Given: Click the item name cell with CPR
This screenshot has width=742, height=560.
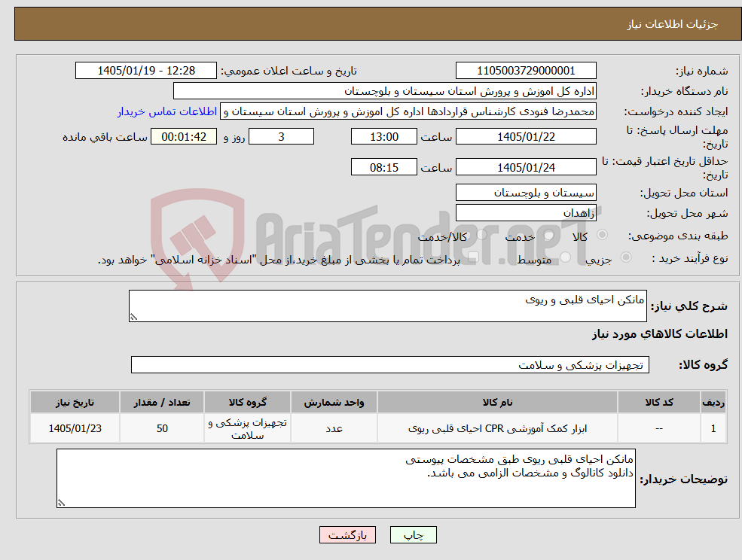Looking at the screenshot, I should click(497, 428).
